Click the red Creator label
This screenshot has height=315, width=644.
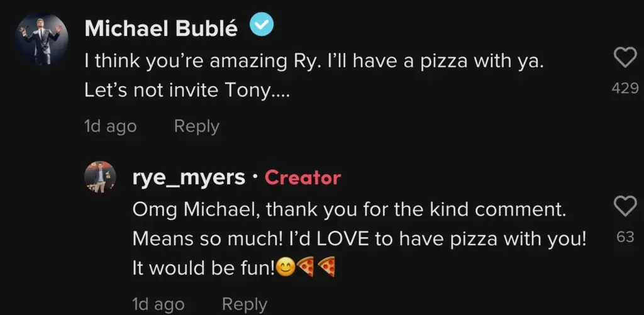pyautogui.click(x=303, y=178)
